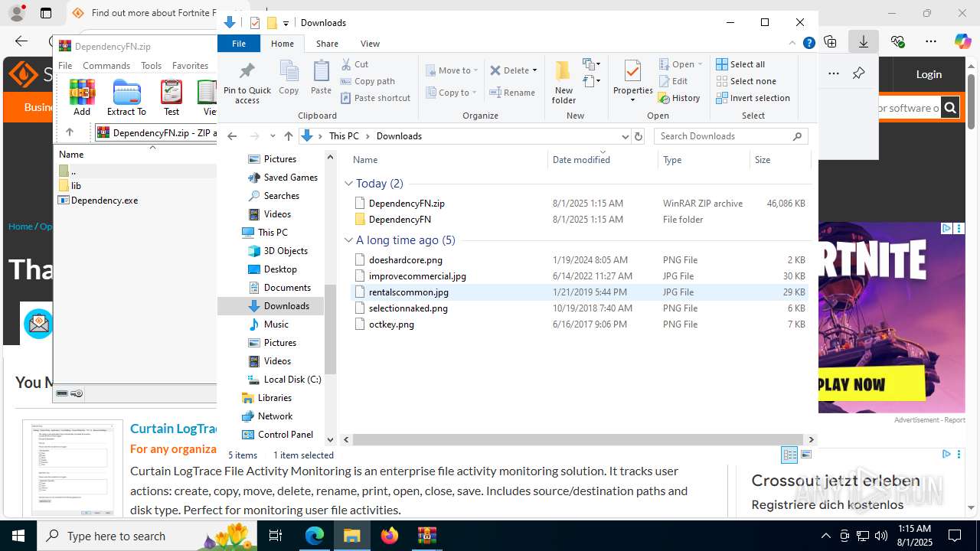Refresh the Downloads address bar
Screen dimensions: 980x551
[x=639, y=136]
